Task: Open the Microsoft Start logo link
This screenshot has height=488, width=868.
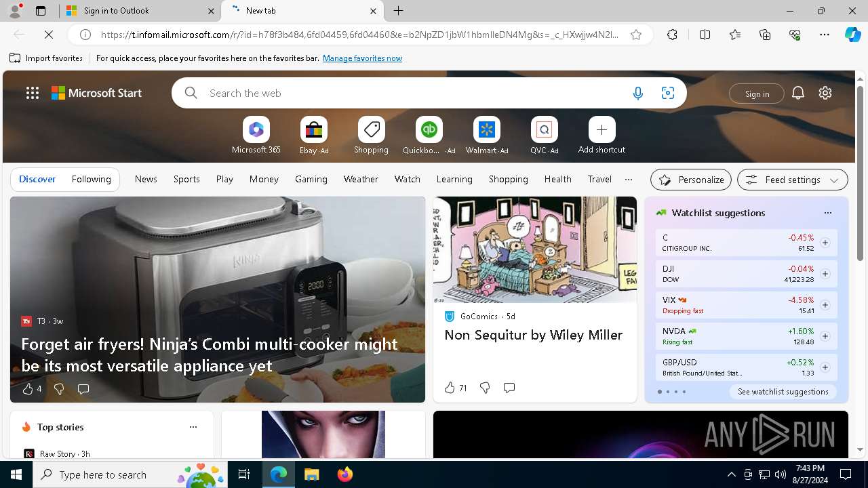Action: (x=96, y=93)
